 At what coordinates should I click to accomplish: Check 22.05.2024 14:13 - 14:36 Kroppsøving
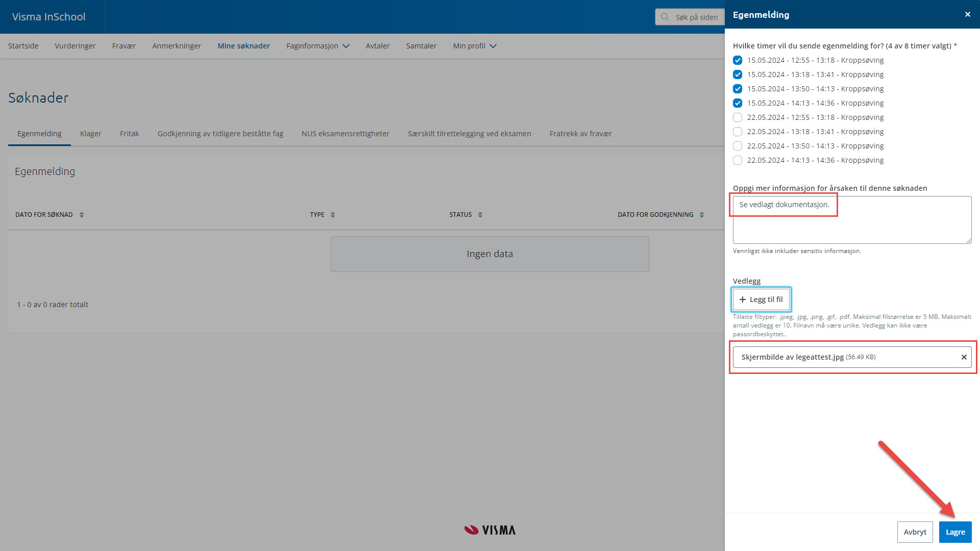tap(738, 160)
